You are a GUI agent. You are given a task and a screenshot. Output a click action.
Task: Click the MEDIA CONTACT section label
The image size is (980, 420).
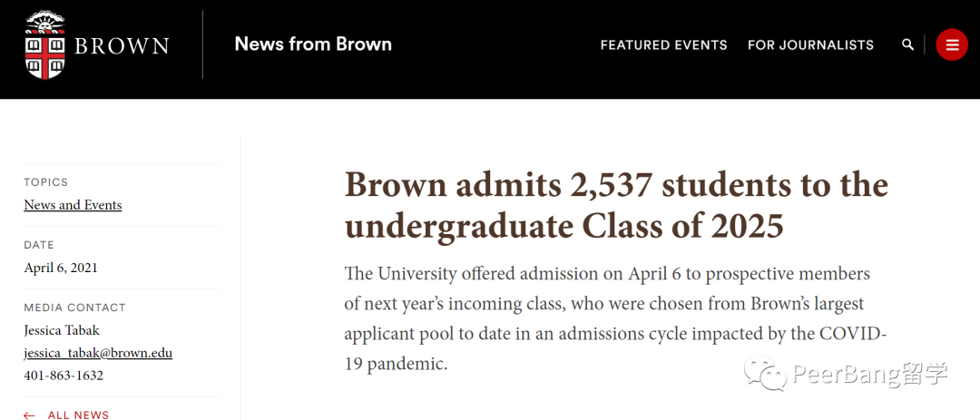(x=74, y=308)
